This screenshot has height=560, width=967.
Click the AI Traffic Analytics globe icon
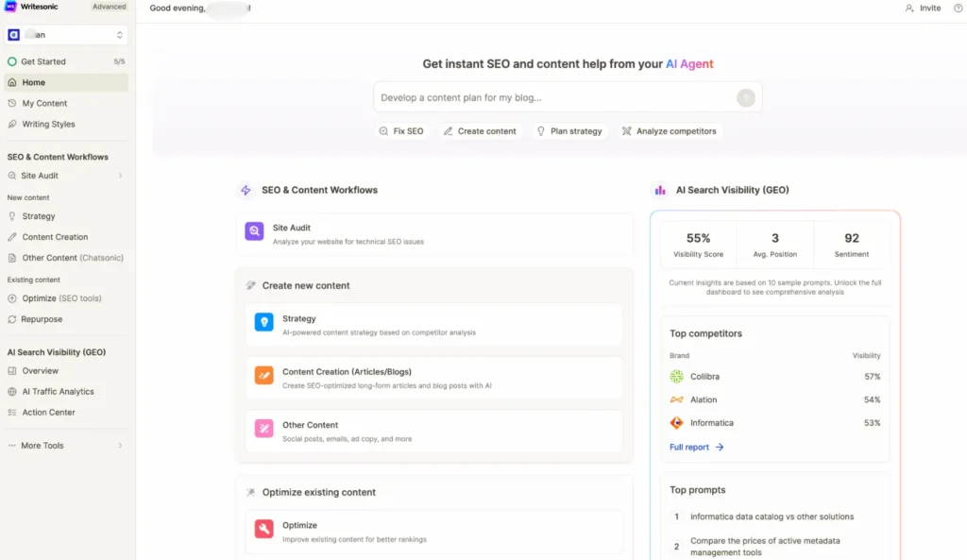[x=11, y=392]
